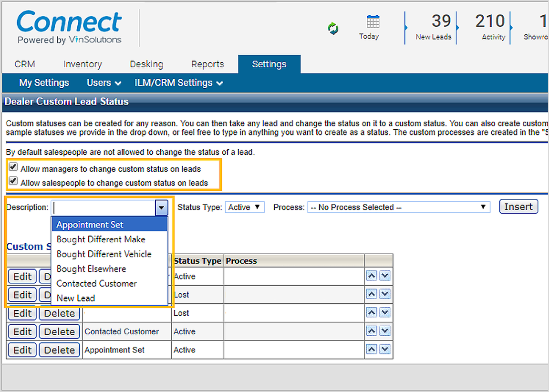Edit the Appointment Set status row
The image size is (549, 392).
pos(22,350)
